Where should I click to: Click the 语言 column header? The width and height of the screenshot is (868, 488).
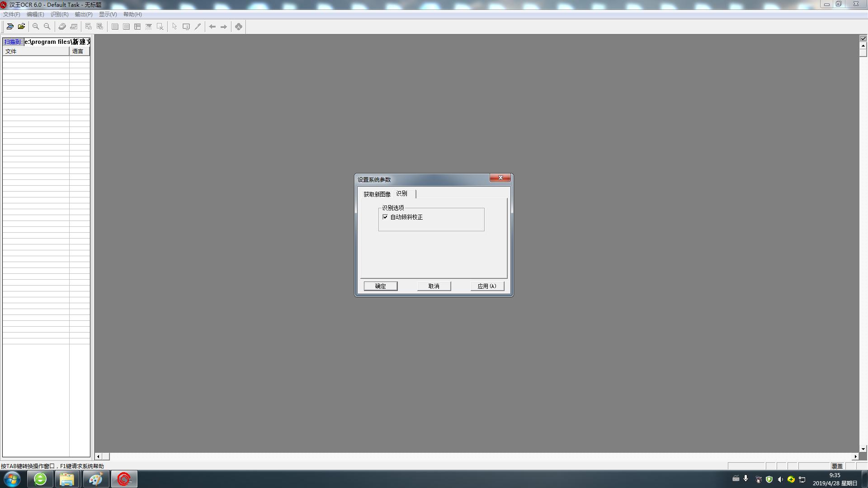79,52
